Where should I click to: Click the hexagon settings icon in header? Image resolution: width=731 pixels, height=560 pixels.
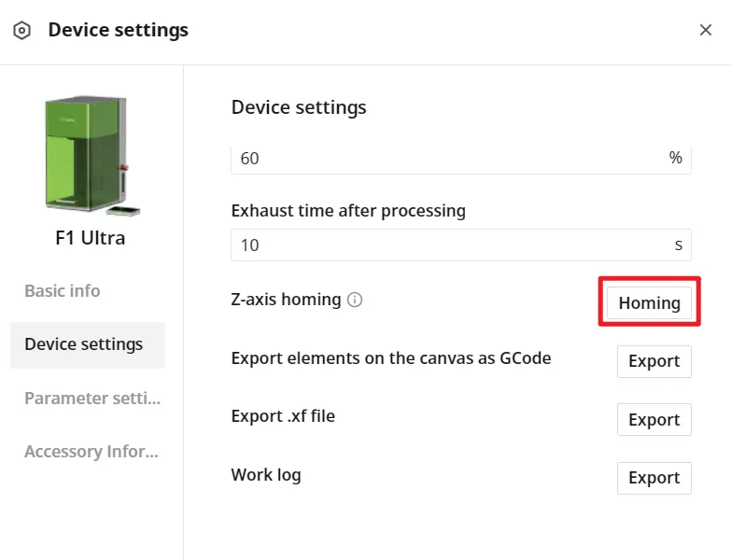pos(21,31)
